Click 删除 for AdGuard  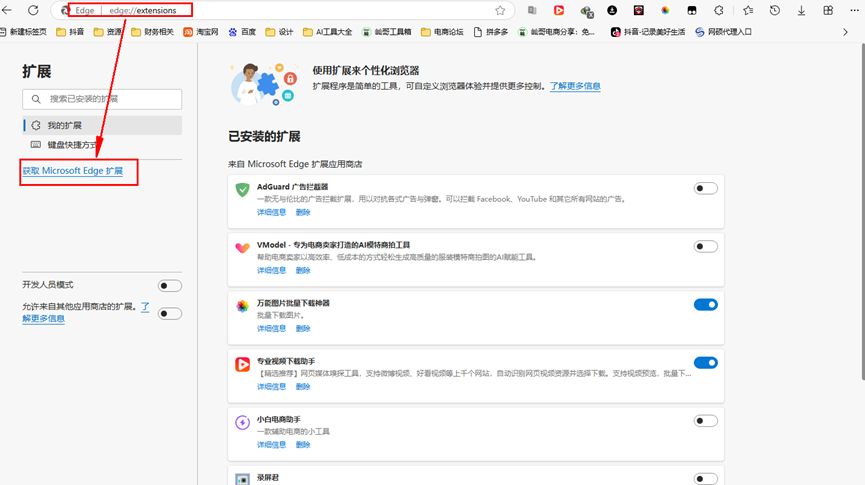[303, 212]
